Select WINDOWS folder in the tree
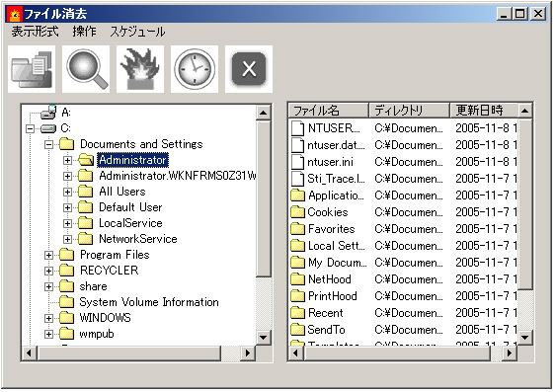This screenshot has width=555, height=392. [x=105, y=318]
